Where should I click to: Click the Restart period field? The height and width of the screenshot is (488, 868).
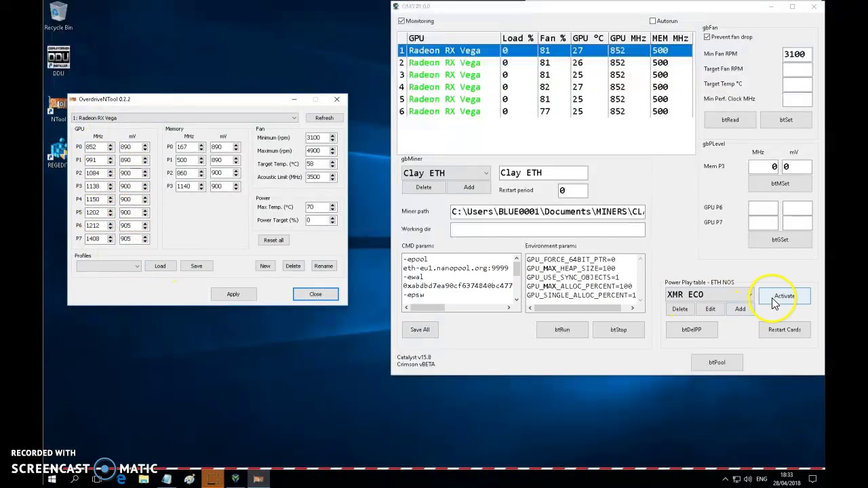(572, 190)
